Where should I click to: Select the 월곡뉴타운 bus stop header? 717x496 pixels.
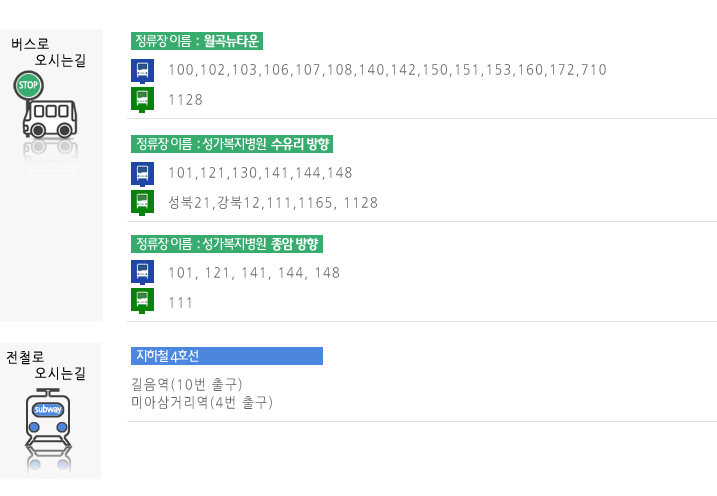point(197,41)
